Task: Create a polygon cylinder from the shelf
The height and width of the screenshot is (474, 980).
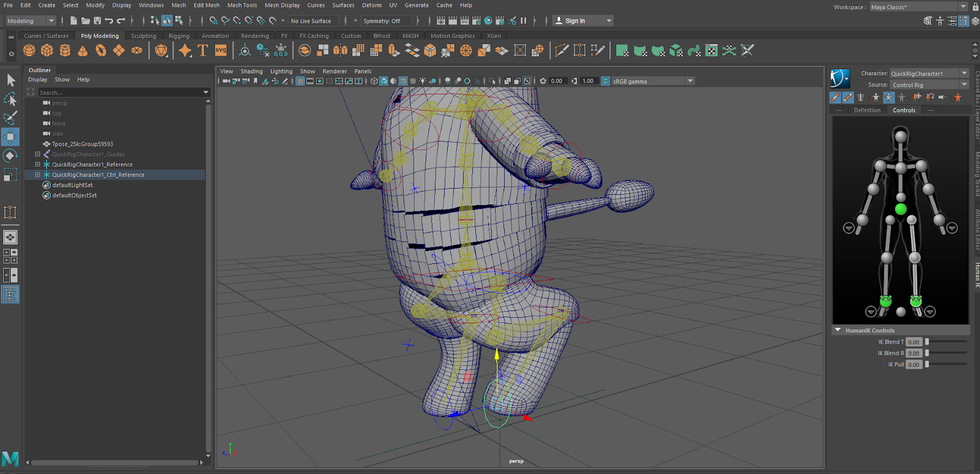Action: click(x=65, y=51)
